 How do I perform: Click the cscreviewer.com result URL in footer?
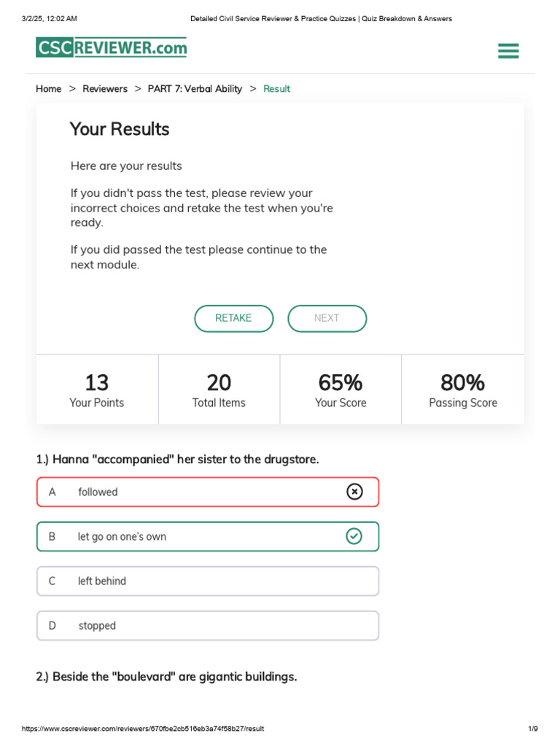click(143, 729)
